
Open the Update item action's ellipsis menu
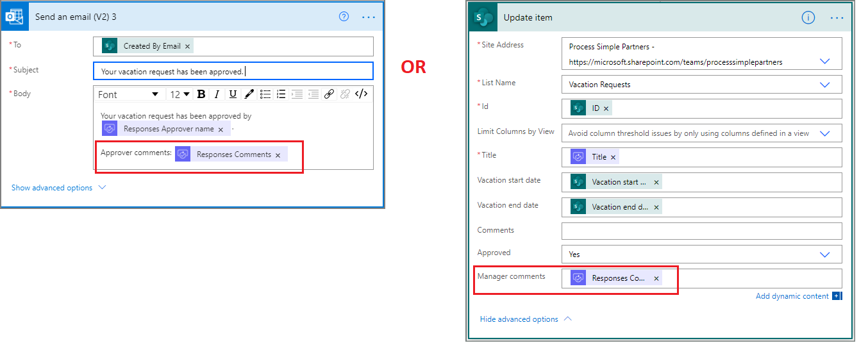click(x=837, y=18)
